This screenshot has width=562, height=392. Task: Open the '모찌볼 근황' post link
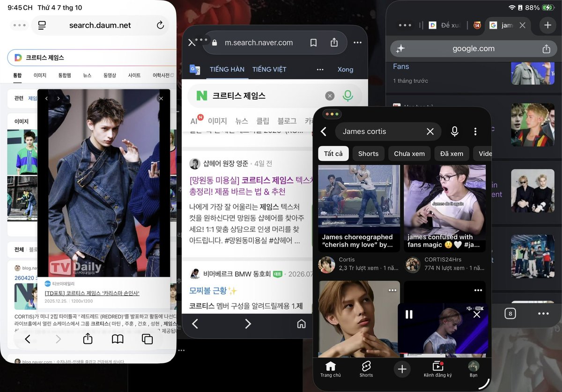(213, 290)
